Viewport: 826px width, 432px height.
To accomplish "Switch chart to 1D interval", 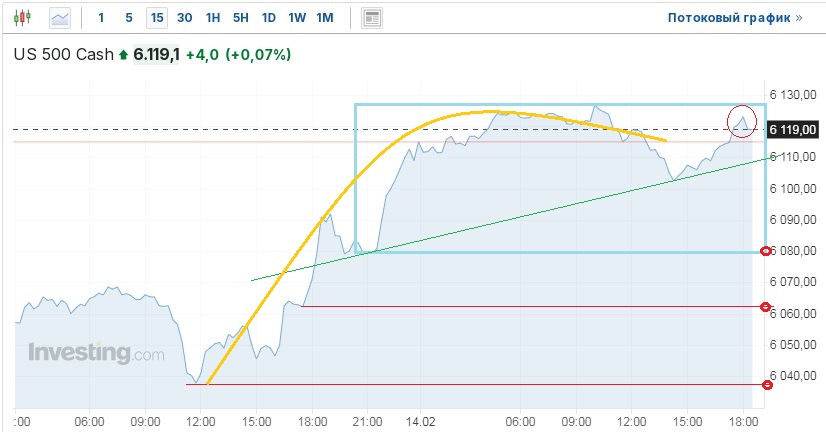I will click(269, 18).
